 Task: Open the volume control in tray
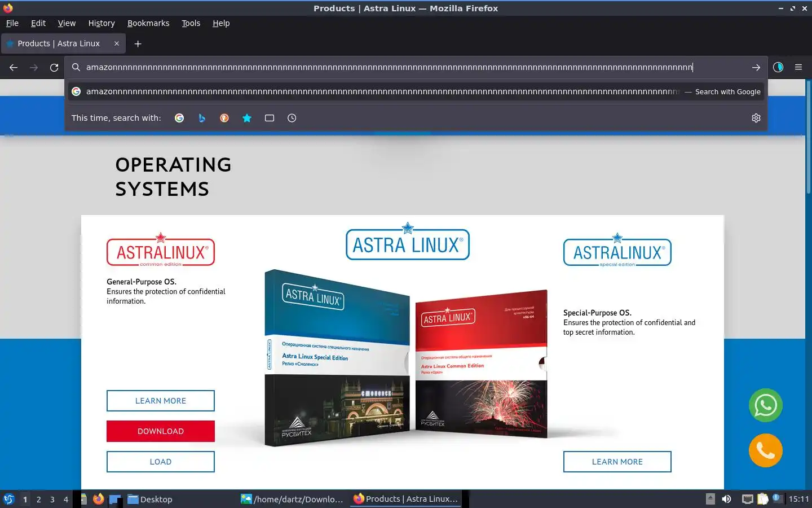tap(727, 499)
